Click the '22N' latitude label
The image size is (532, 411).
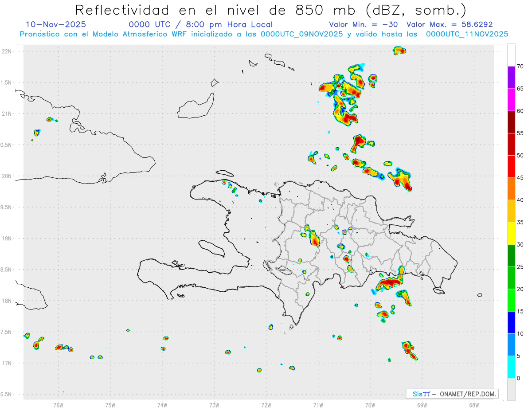[x=7, y=51]
